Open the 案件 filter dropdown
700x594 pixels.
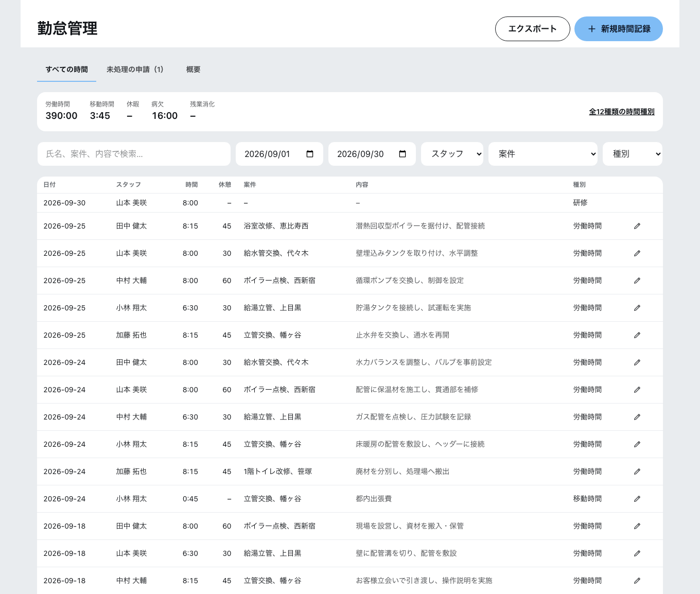point(543,154)
